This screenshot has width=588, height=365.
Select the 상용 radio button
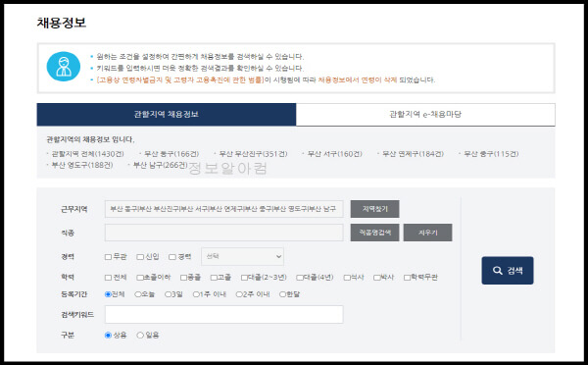pos(108,335)
